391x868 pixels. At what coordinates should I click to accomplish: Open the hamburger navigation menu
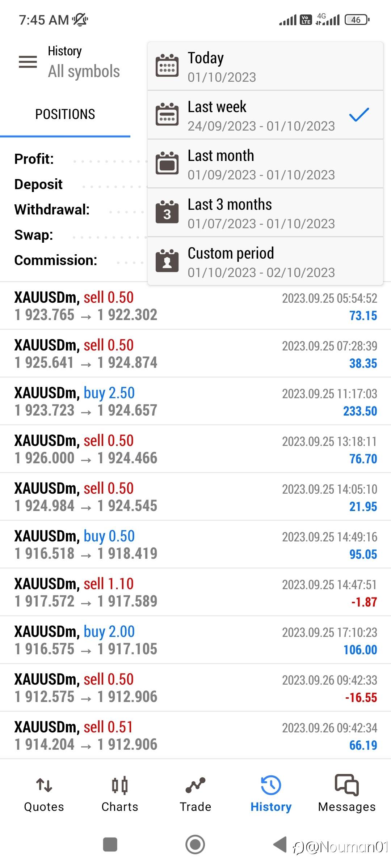pos(28,62)
